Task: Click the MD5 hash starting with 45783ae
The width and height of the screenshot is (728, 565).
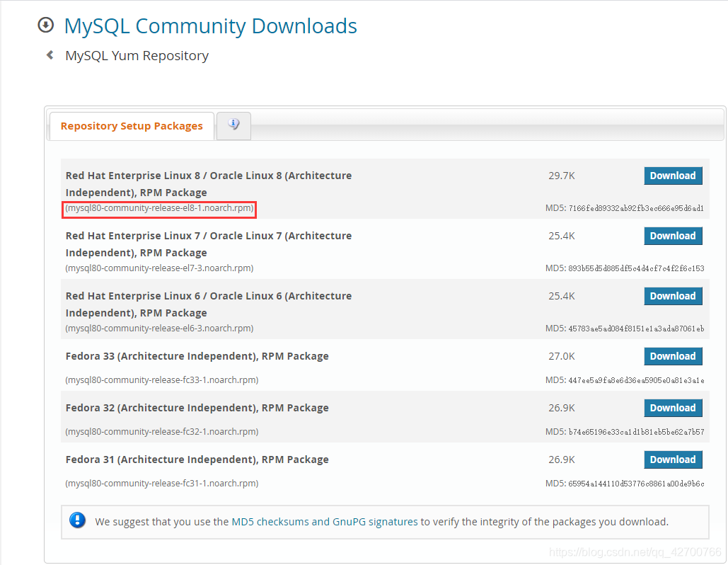Action: pos(636,329)
